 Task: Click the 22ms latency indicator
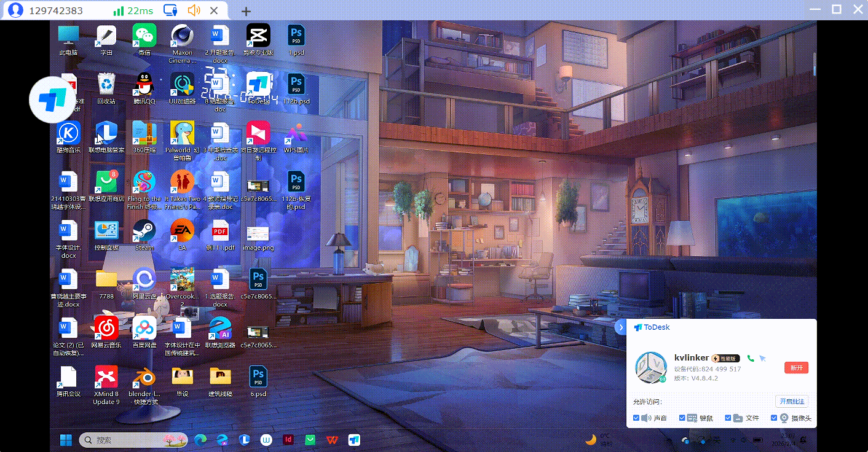point(133,10)
